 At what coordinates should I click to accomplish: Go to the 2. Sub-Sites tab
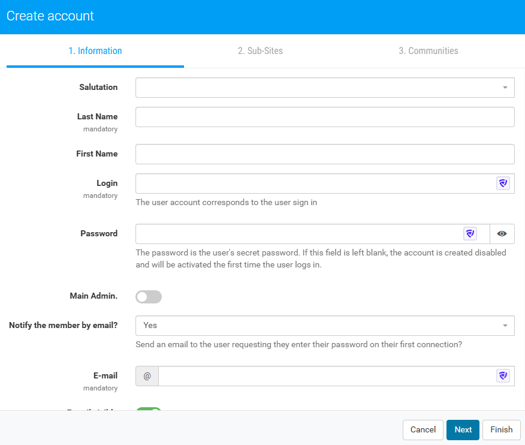(260, 51)
